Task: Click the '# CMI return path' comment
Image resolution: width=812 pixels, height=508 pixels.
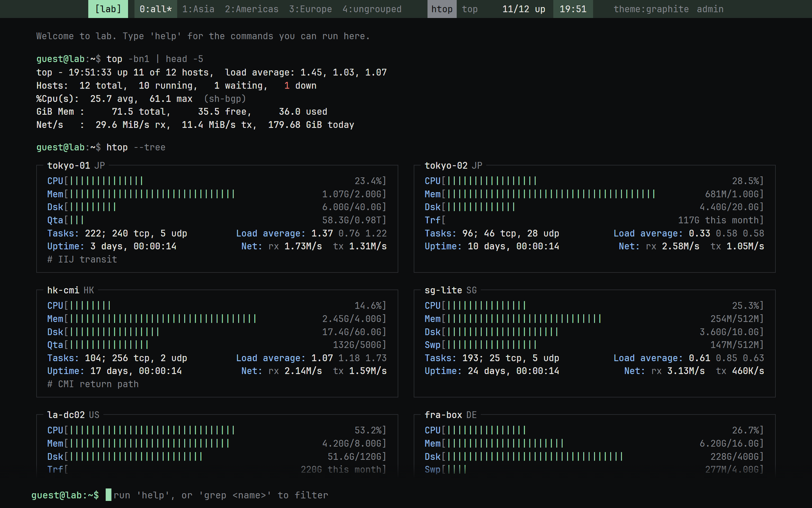Action: pos(93,384)
